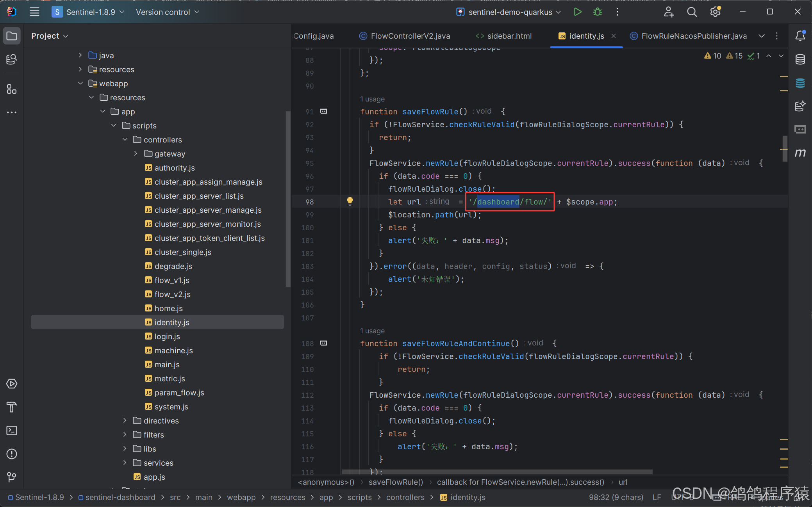Open flow_v2.js in the project tree
Viewport: 812px width, 507px height.
coord(172,294)
